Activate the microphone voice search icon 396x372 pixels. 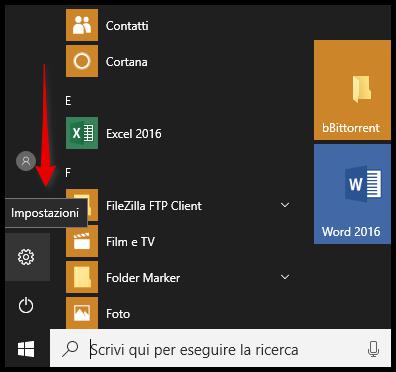[x=373, y=349]
